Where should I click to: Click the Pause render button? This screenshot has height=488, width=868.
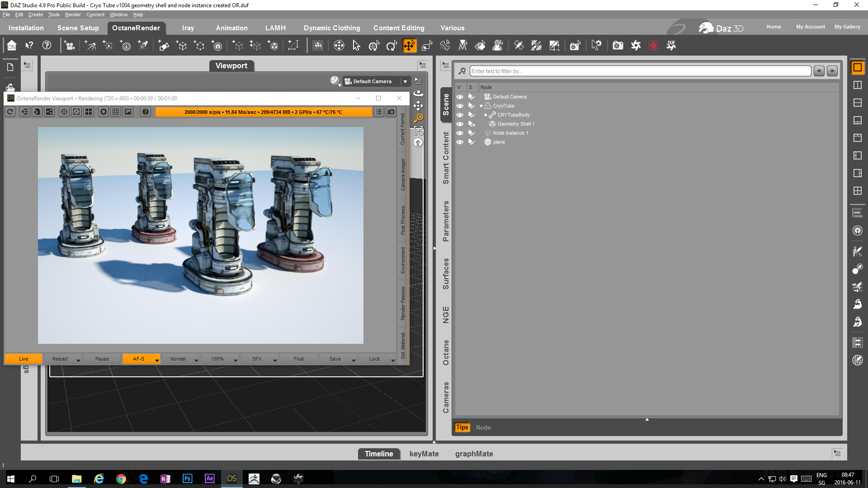pos(102,359)
